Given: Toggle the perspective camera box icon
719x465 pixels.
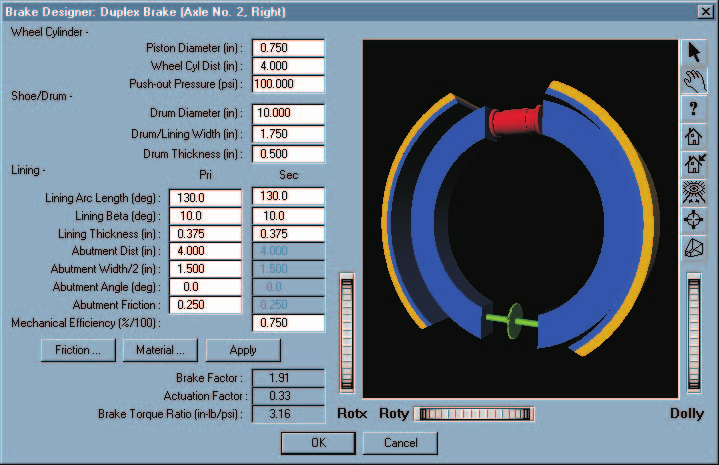Looking at the screenshot, I should point(694,248).
